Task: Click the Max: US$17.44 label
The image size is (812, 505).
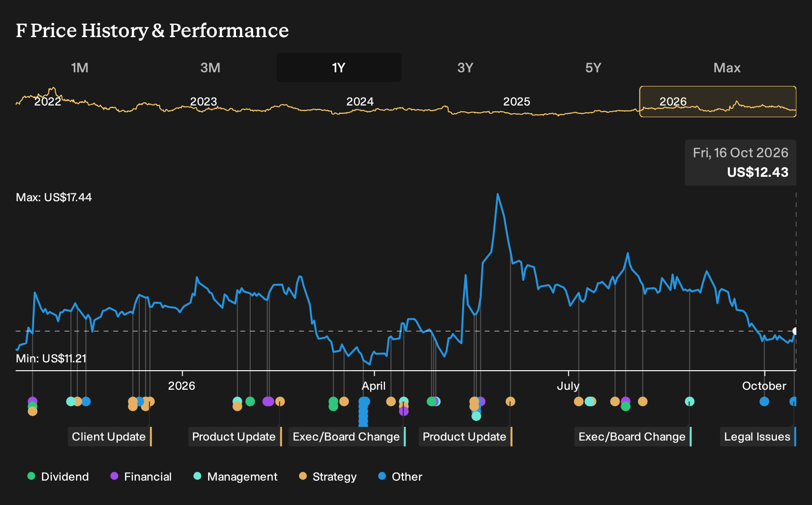Action: tap(54, 197)
